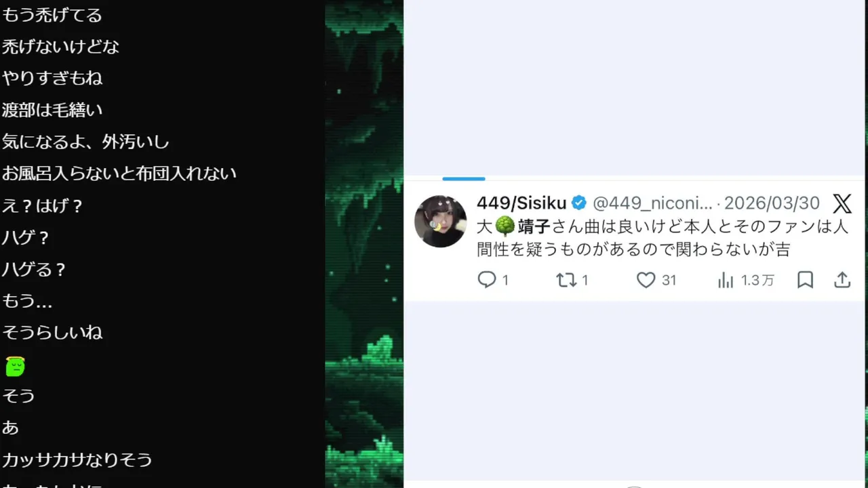The height and width of the screenshot is (488, 868).
Task: Click the share upload icon
Action: 842,280
